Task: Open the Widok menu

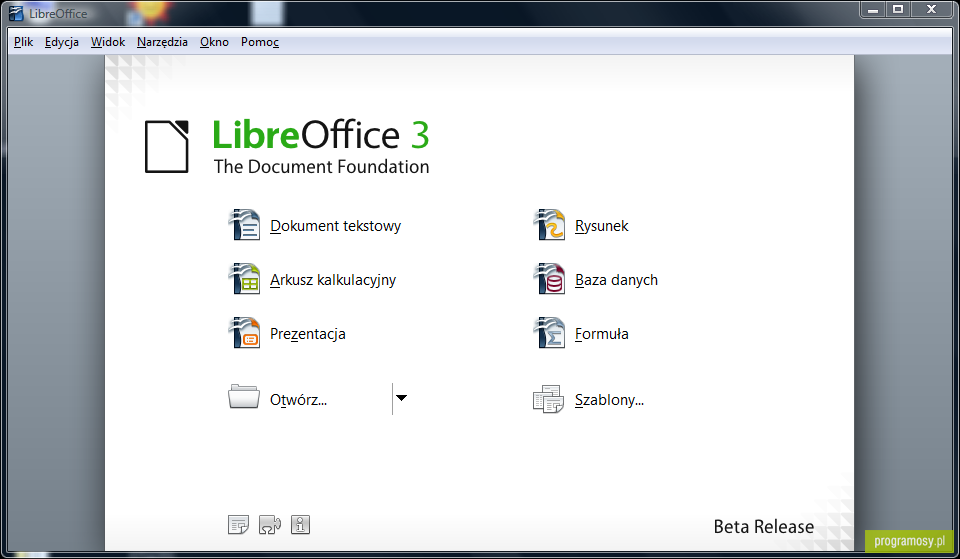Action: [108, 42]
